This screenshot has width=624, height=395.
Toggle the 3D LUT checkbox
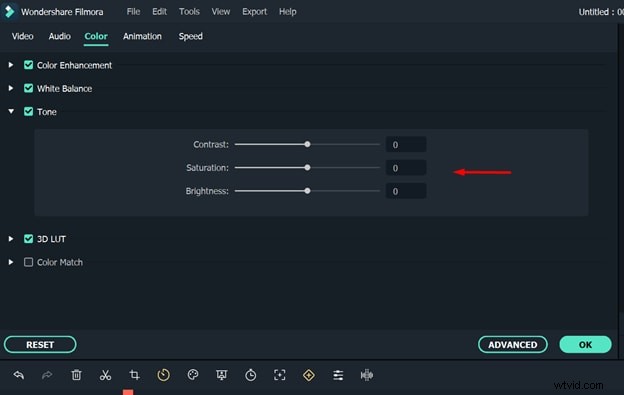point(28,239)
